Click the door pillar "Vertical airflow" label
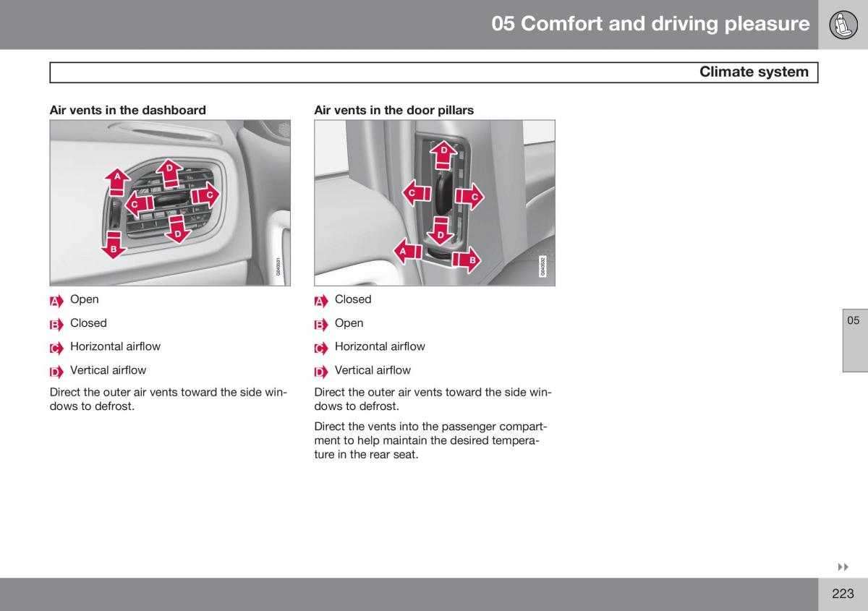This screenshot has width=868, height=611. [x=373, y=370]
